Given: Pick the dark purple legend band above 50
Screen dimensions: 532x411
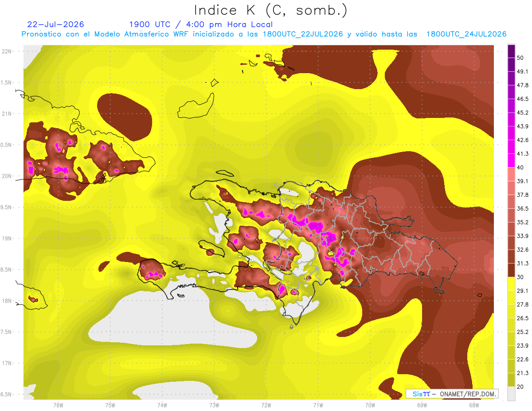Looking at the screenshot, I should pos(511,51).
